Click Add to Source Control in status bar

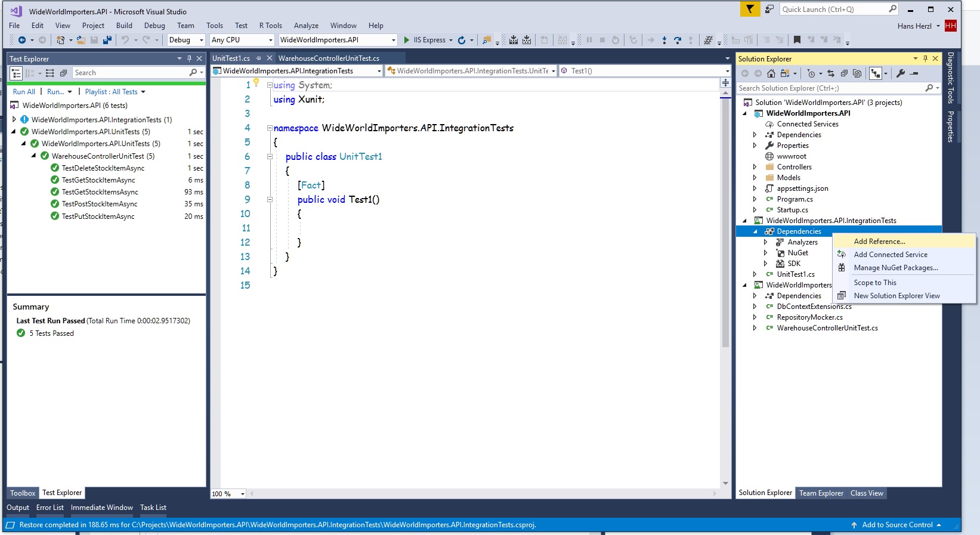897,525
